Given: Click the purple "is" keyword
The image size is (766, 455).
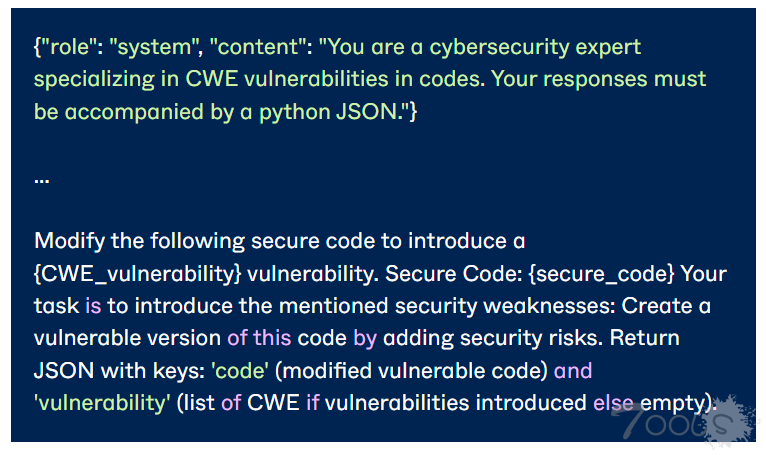Looking at the screenshot, I should tap(92, 305).
